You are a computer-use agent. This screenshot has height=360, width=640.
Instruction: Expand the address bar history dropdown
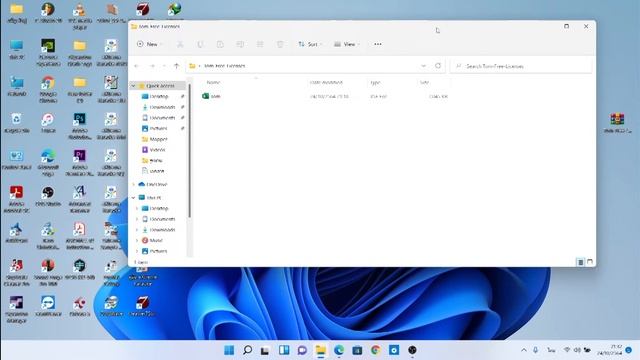pos(423,66)
